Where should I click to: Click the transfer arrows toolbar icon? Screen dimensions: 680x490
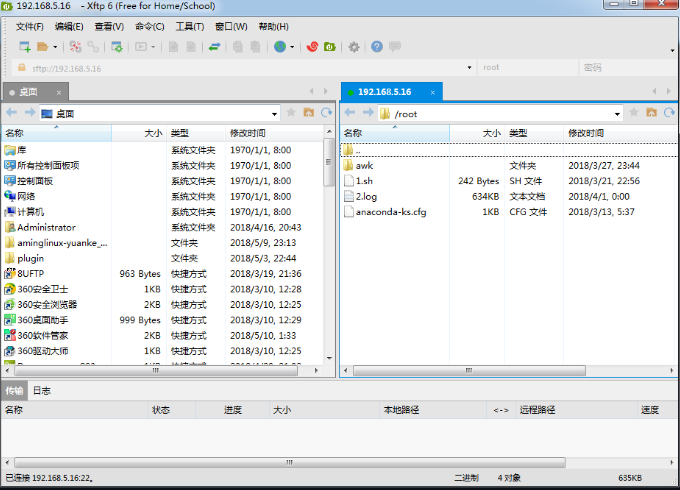point(214,46)
